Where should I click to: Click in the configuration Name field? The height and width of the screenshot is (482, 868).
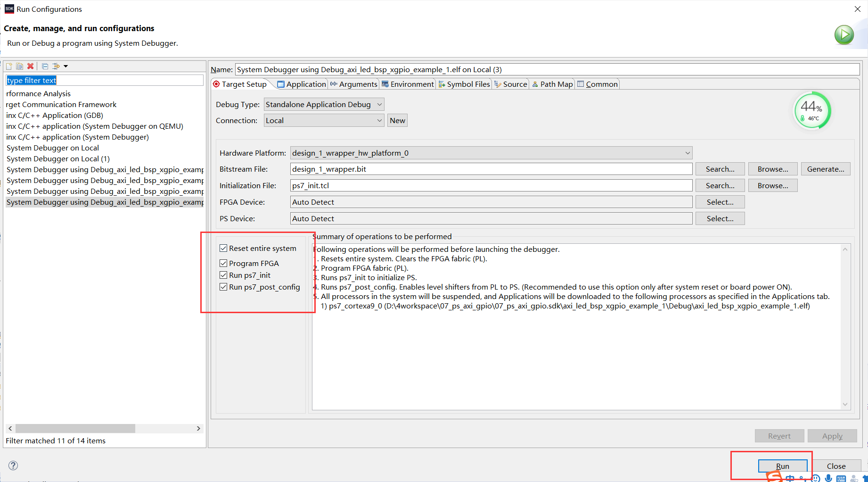tap(547, 69)
